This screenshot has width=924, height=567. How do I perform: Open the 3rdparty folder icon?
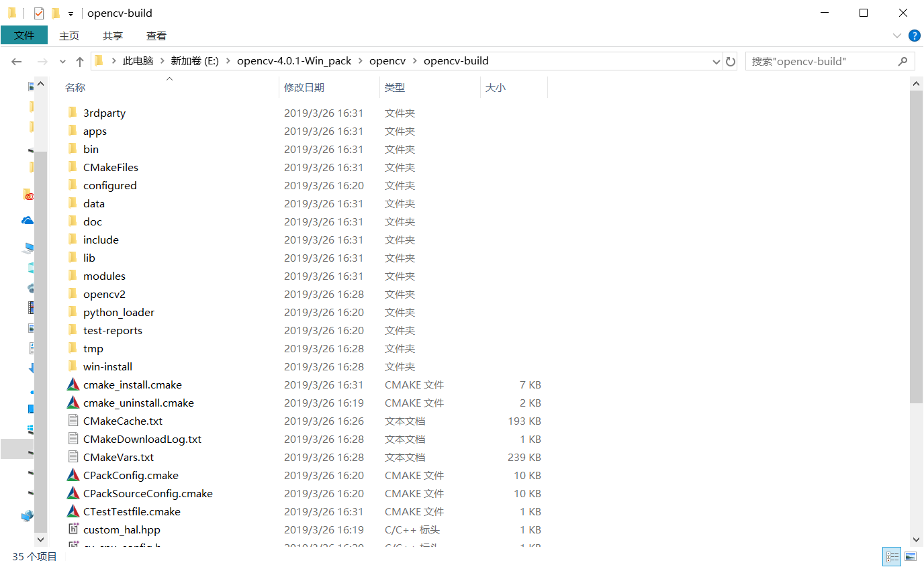(72, 113)
